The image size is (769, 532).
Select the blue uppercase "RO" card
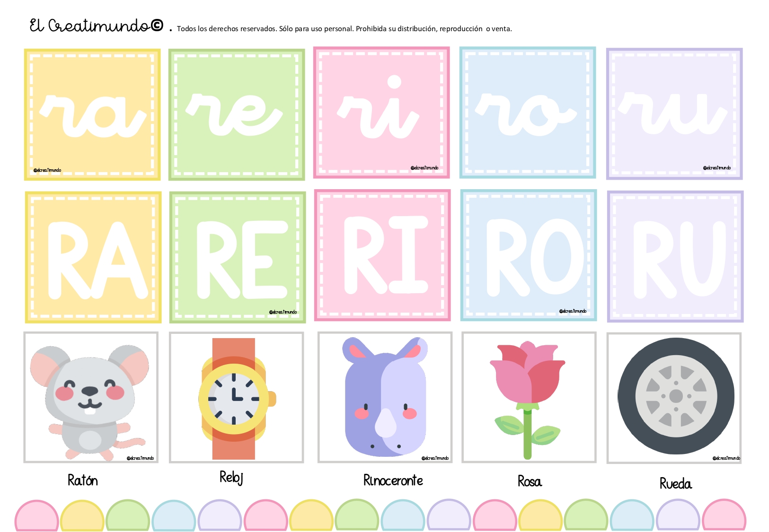click(x=529, y=255)
